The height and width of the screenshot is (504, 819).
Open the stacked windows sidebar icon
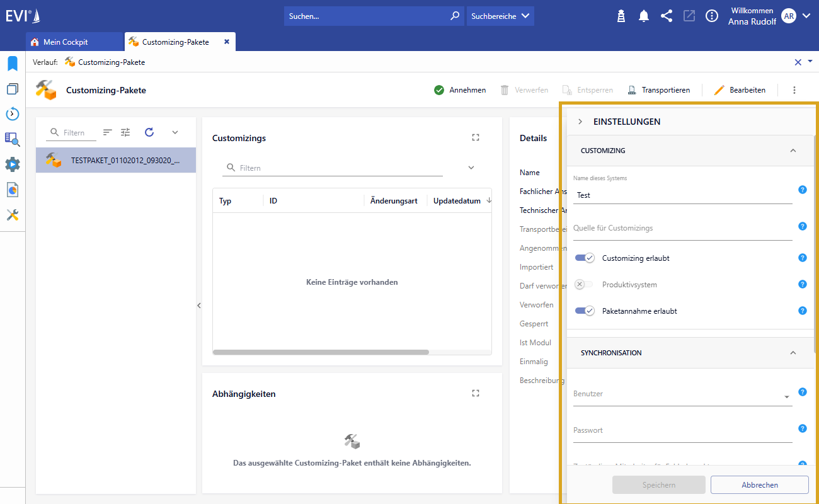pyautogui.click(x=13, y=89)
